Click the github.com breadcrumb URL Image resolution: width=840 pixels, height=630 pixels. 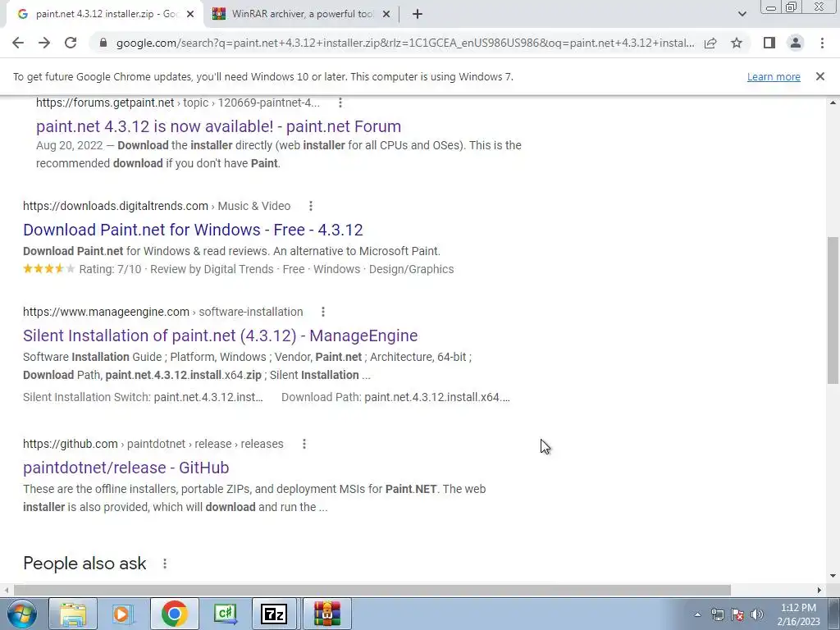(x=153, y=444)
